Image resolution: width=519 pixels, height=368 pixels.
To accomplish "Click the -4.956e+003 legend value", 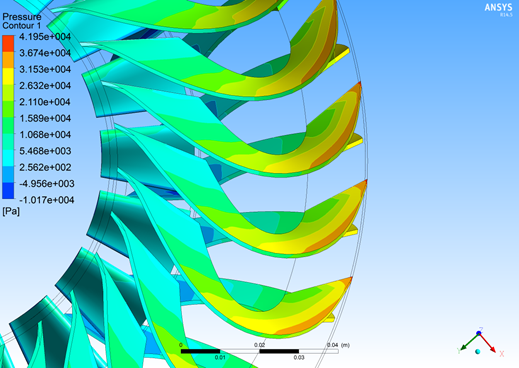I will click(x=47, y=184).
